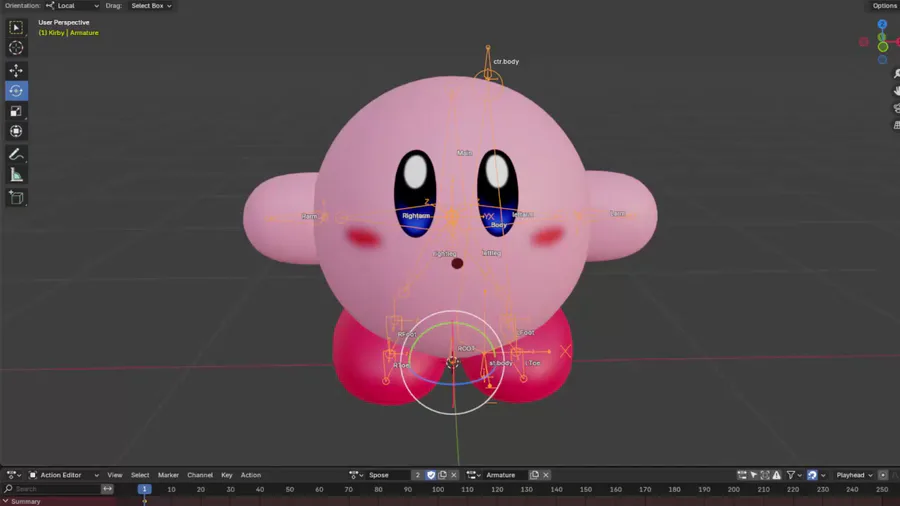This screenshot has width=900, height=506.
Task: Toggle proportional editing circle button
Action: point(883,475)
